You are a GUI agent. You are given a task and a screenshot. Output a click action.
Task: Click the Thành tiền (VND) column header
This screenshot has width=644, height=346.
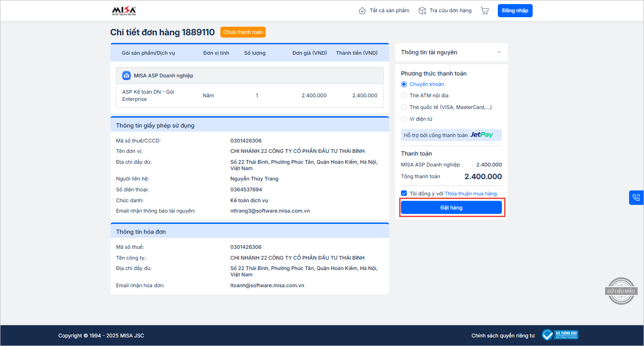click(357, 53)
